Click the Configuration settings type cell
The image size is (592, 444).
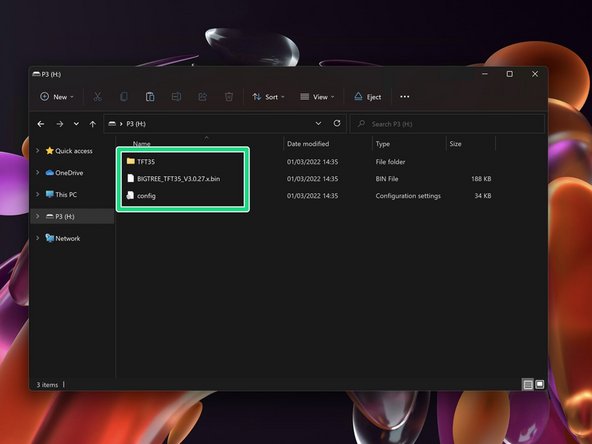408,196
